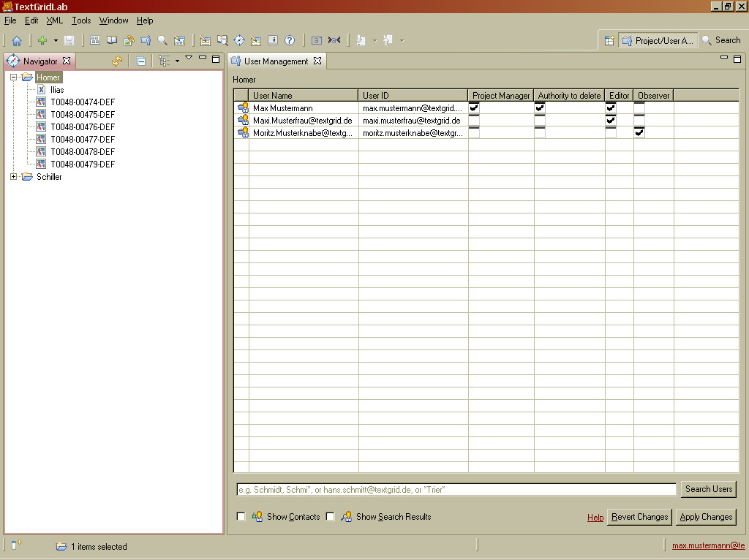Open the dropdown arrow beside New icon

pos(56,41)
